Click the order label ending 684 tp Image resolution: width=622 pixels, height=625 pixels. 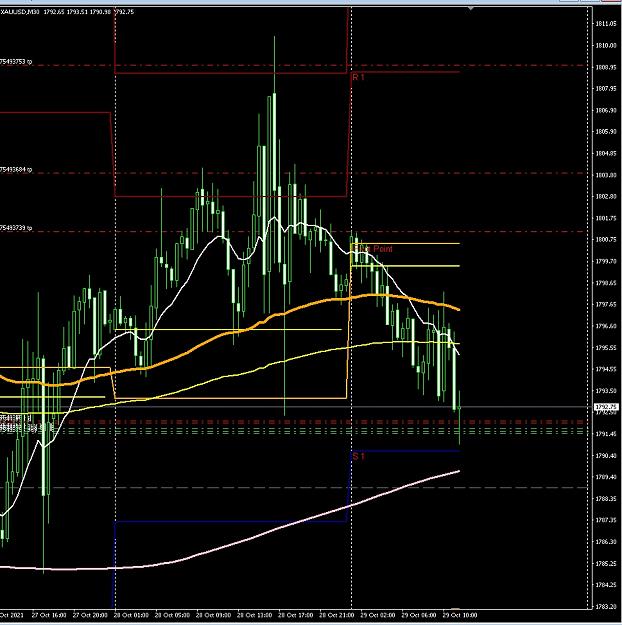(16, 170)
